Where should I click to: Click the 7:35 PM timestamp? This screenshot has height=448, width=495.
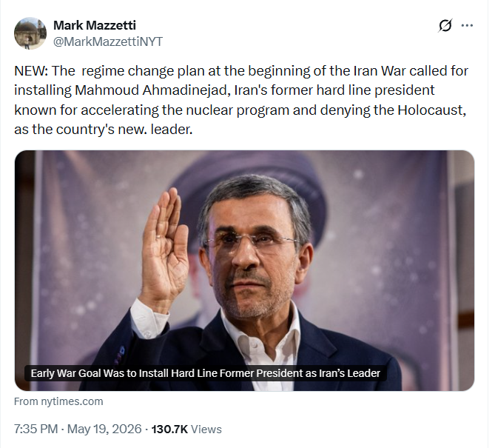pos(36,429)
